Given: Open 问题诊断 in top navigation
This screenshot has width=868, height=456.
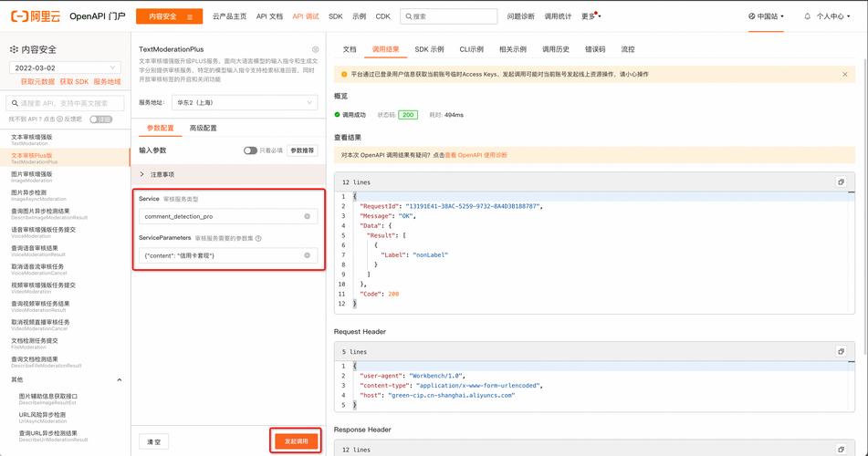Looking at the screenshot, I should (520, 16).
